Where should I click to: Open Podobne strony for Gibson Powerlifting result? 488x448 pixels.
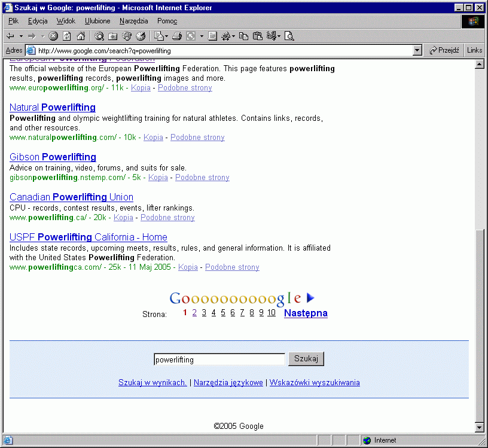tap(202, 178)
